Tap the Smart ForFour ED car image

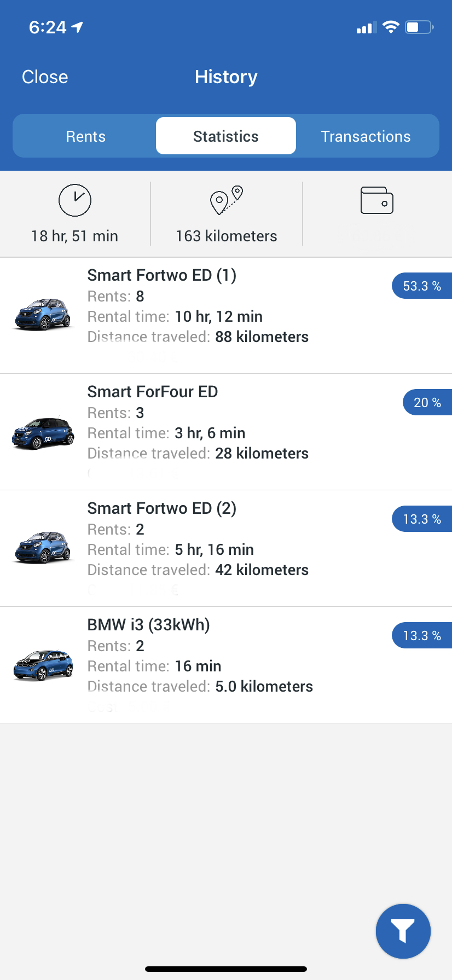pyautogui.click(x=43, y=433)
